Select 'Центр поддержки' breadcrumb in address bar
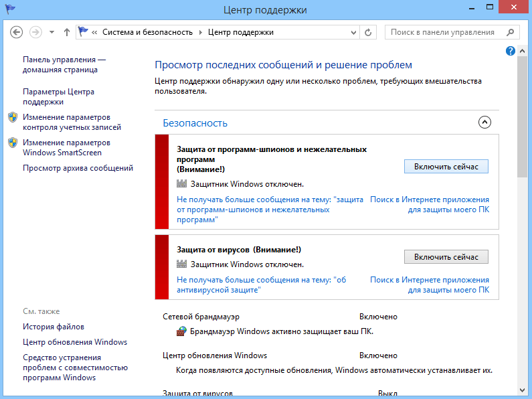The image size is (532, 399). tap(240, 32)
